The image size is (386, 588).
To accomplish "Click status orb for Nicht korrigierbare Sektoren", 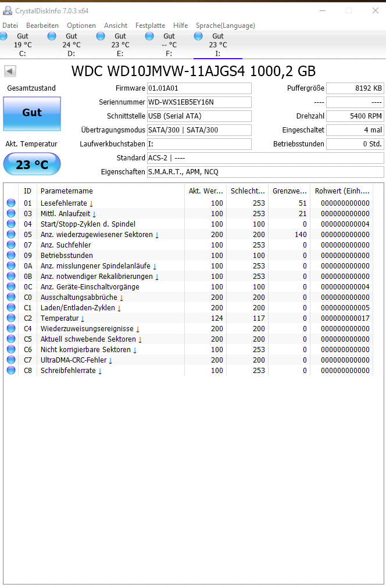I will click(x=11, y=350).
